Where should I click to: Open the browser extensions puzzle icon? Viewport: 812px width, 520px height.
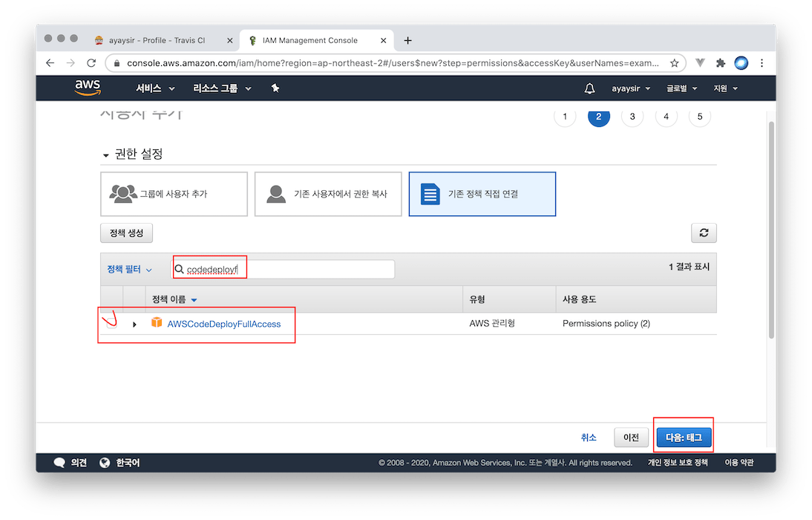(720, 63)
